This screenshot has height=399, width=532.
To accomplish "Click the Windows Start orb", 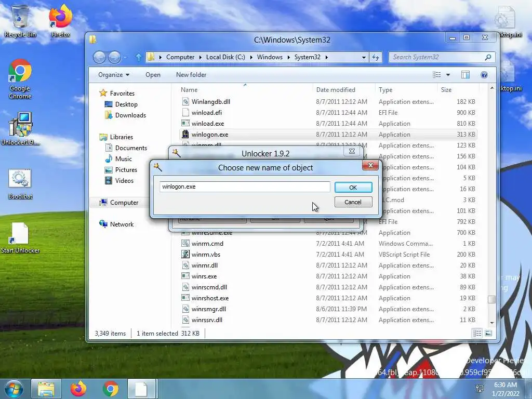I will click(14, 389).
